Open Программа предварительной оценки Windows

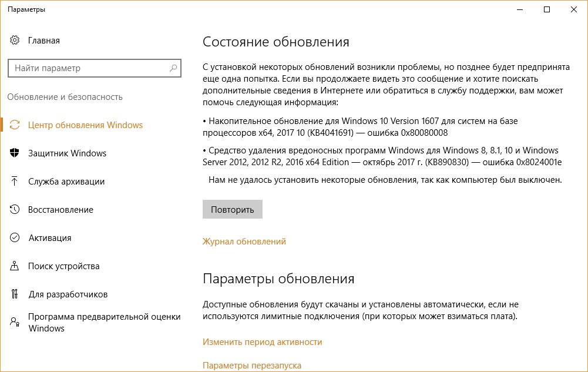point(104,322)
